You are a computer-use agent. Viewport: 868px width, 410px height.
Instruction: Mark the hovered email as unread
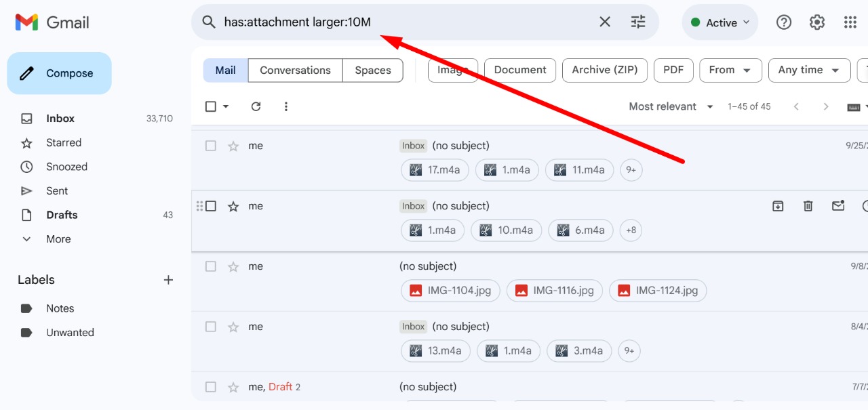pyautogui.click(x=838, y=206)
